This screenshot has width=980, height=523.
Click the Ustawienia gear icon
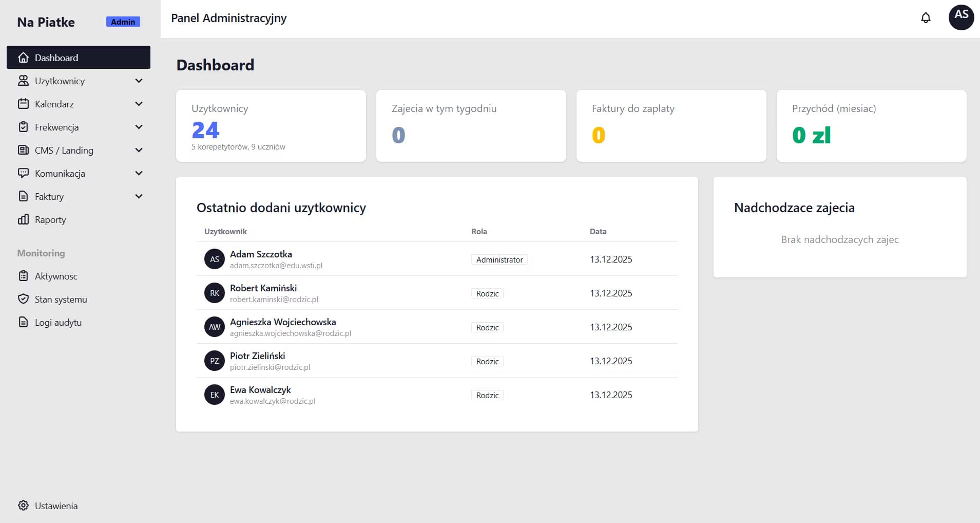point(23,506)
